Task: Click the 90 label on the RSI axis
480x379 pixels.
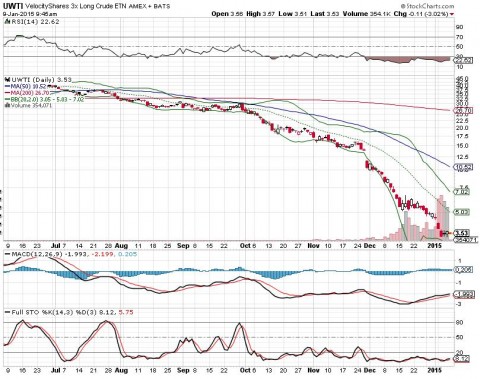Action: pyautogui.click(x=460, y=27)
